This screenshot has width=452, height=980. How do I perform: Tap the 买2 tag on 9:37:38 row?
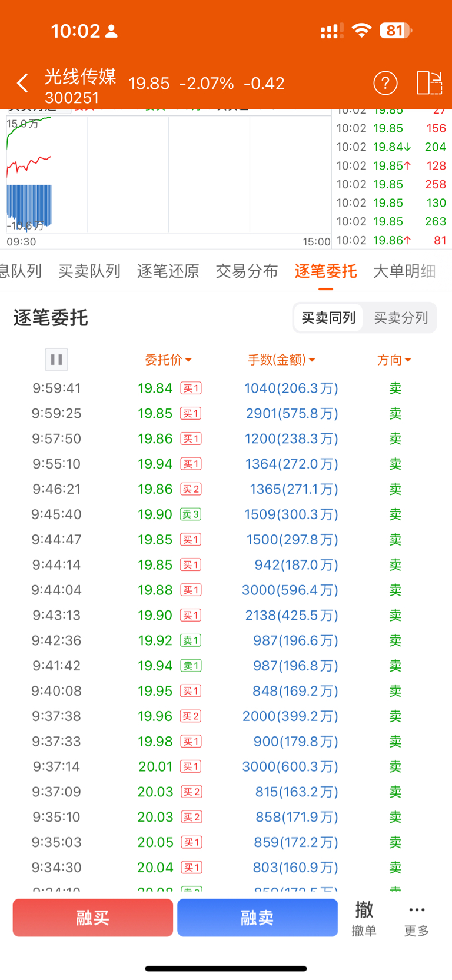click(191, 716)
